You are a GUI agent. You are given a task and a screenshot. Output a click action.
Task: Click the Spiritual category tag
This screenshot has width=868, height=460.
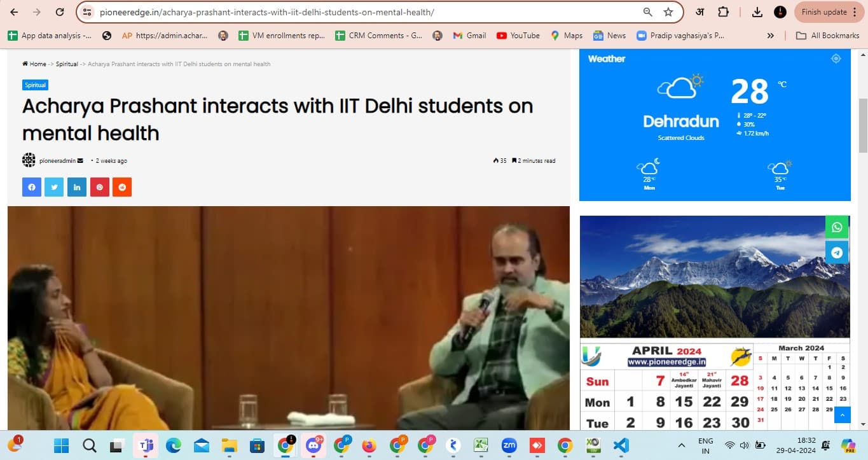[x=36, y=85]
